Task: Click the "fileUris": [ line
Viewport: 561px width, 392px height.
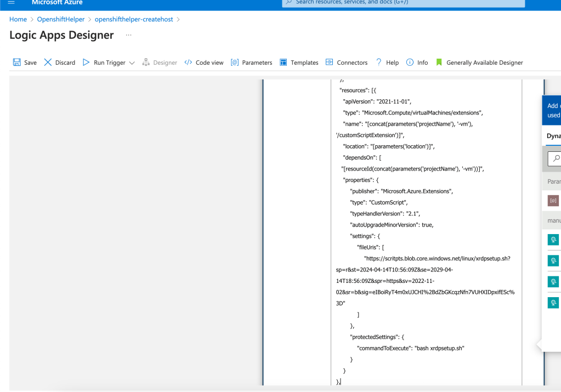Action: (x=370, y=247)
